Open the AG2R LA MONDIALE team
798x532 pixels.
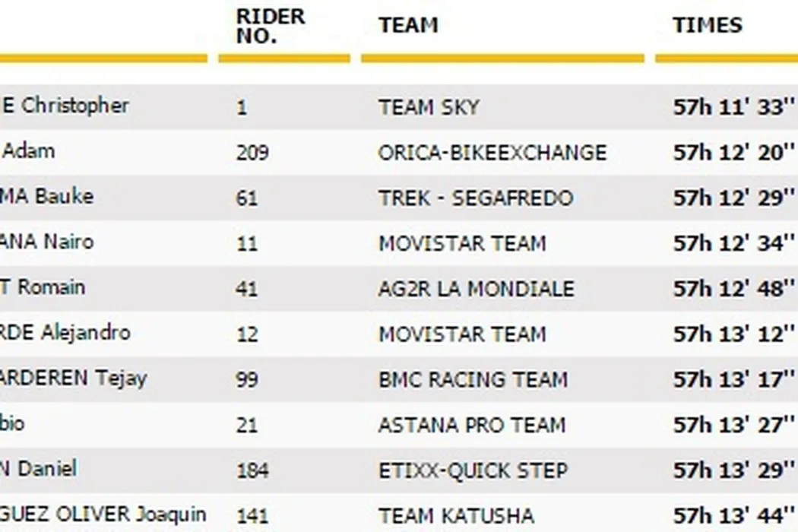[476, 289]
